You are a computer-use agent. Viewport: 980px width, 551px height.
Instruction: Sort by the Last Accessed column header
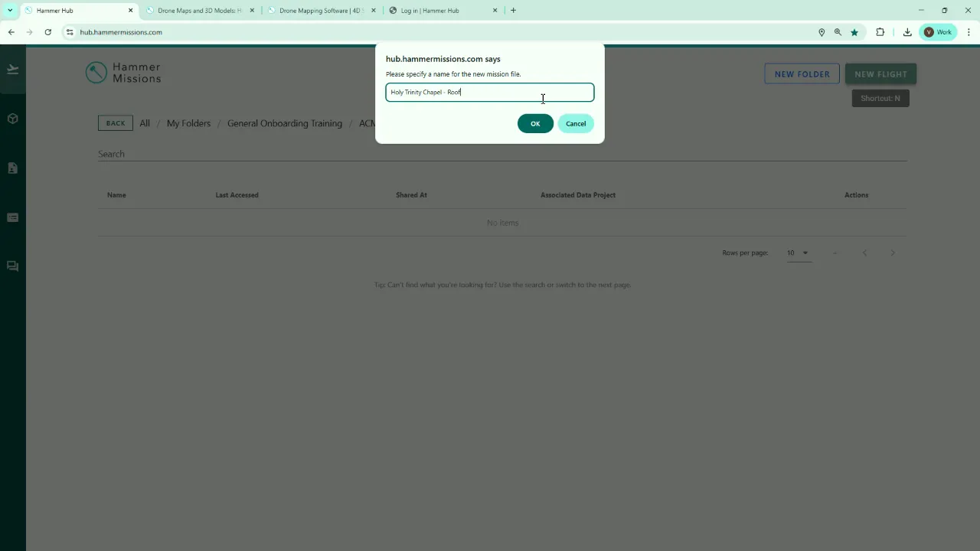237,195
